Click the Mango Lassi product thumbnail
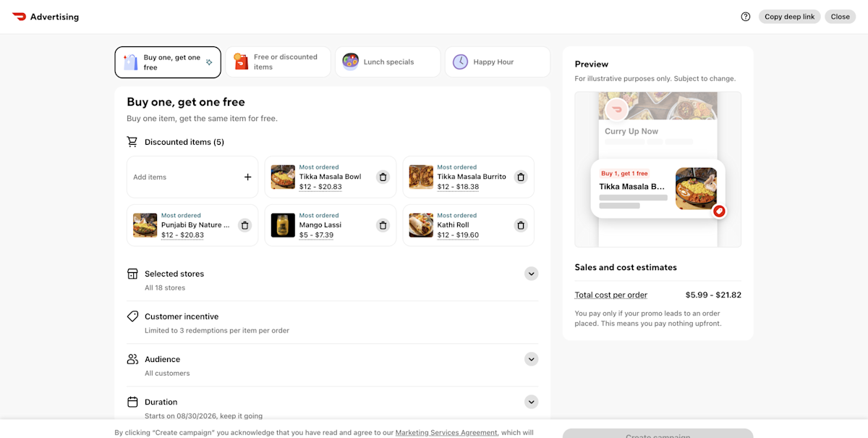 283,225
